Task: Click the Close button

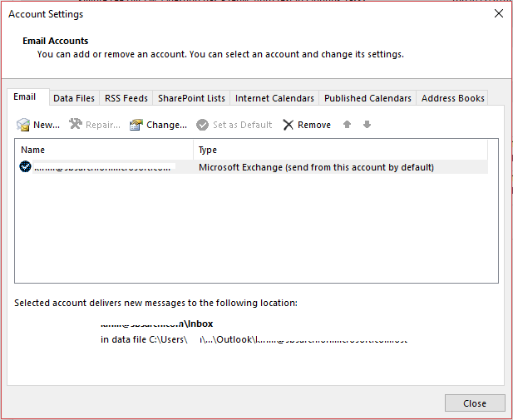Action: [475, 403]
